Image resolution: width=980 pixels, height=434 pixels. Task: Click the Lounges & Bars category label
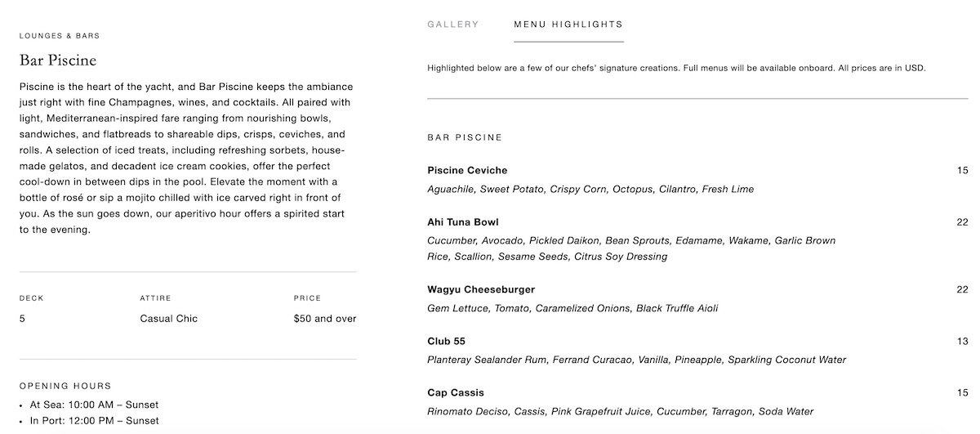(60, 36)
